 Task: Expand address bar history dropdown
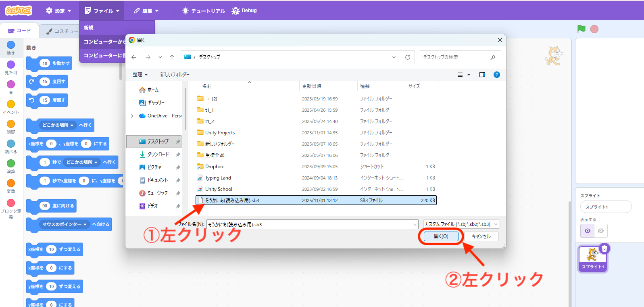[394, 57]
